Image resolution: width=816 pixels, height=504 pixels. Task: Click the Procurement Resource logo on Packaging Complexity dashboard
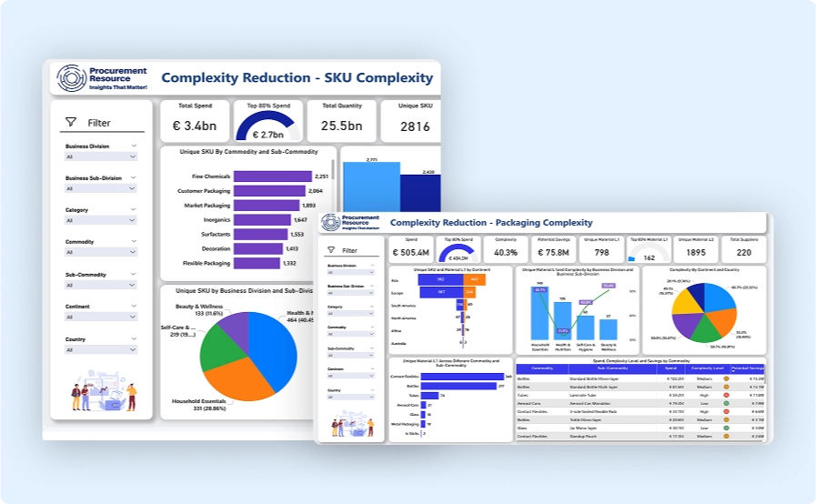329,223
